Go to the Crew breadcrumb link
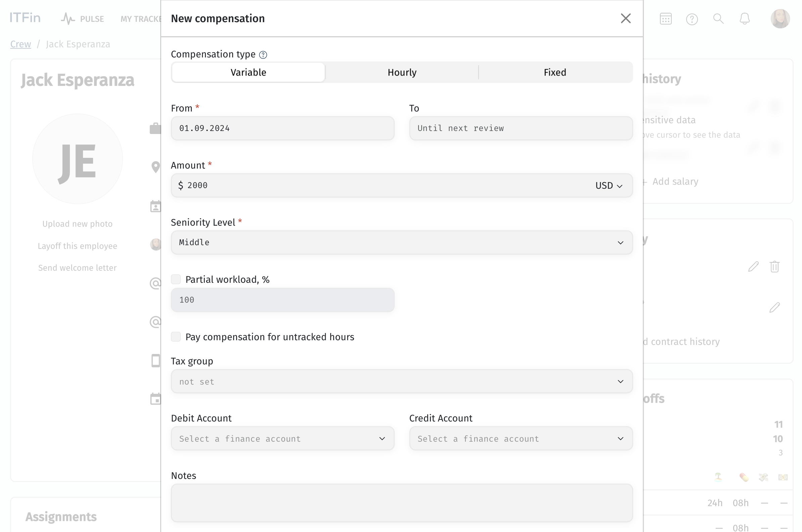This screenshot has height=532, width=802. (x=20, y=44)
